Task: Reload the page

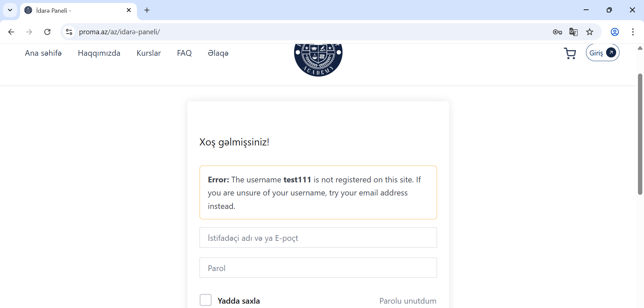Action: [x=47, y=32]
